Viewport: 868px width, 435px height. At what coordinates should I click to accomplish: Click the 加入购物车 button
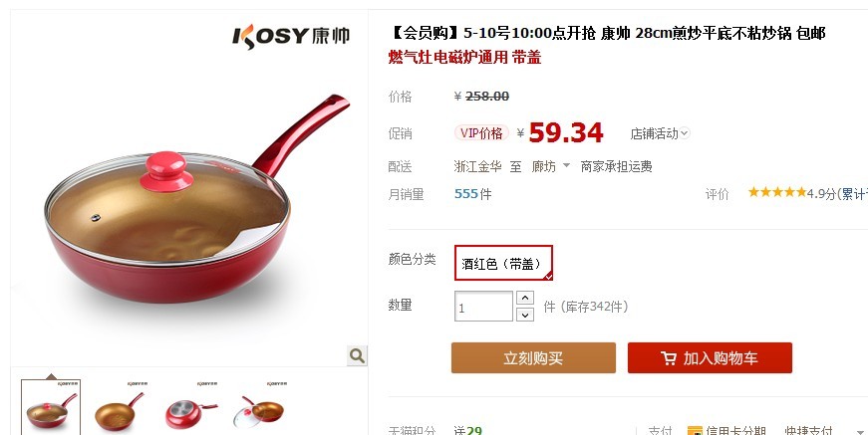pyautogui.click(x=710, y=357)
